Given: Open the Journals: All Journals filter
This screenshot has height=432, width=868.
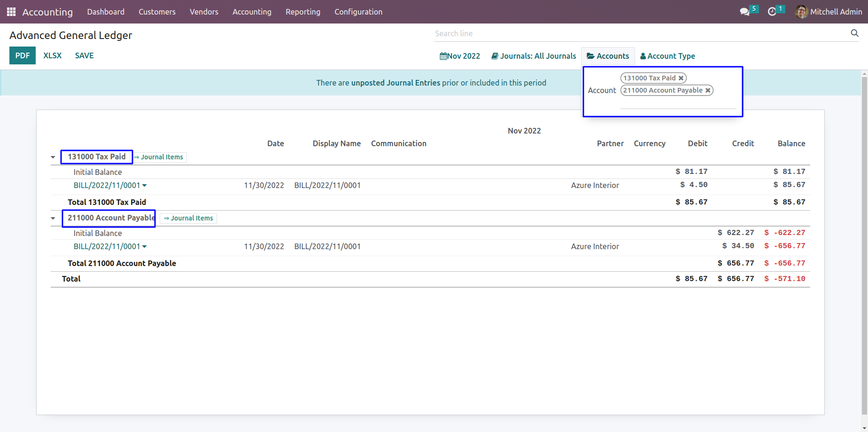Looking at the screenshot, I should (534, 56).
